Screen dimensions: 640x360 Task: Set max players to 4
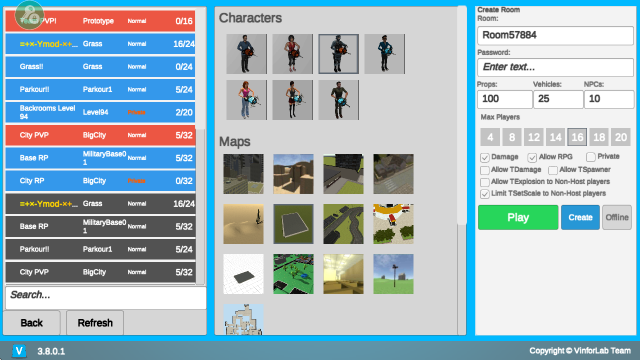490,137
